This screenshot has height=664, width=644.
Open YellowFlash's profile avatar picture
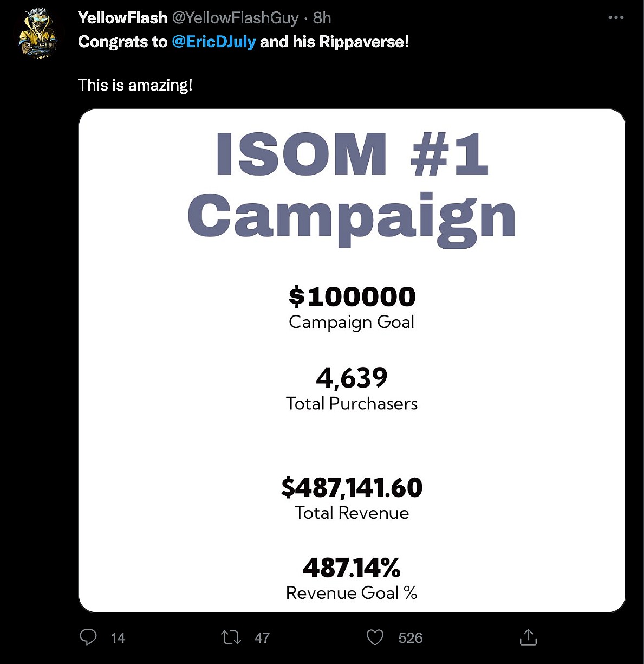click(38, 35)
